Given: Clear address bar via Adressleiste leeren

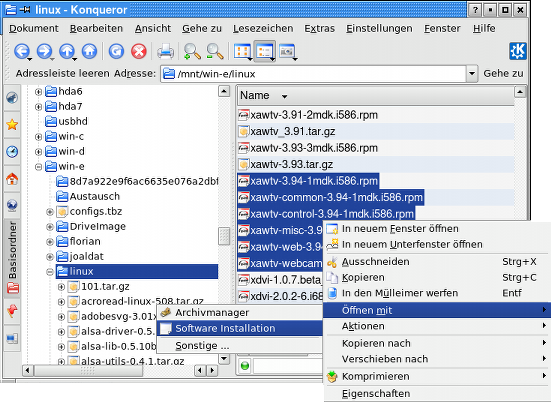Looking at the screenshot, I should (63, 73).
